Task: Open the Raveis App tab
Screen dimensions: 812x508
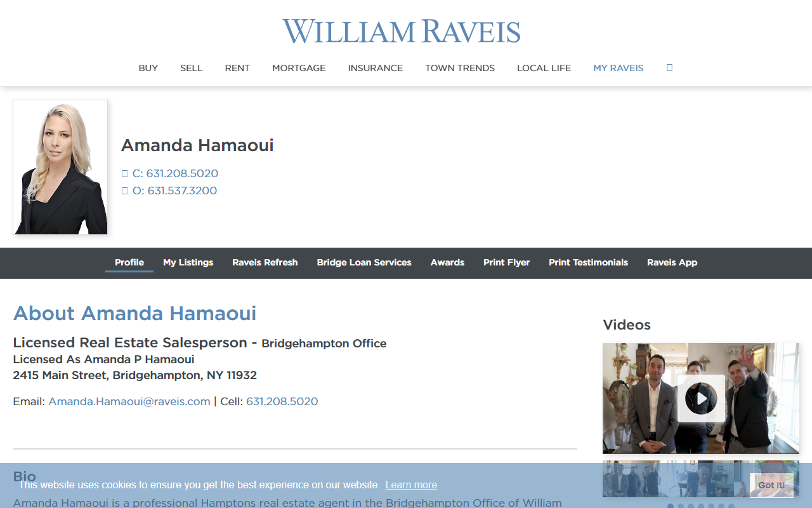Action: 672,262
